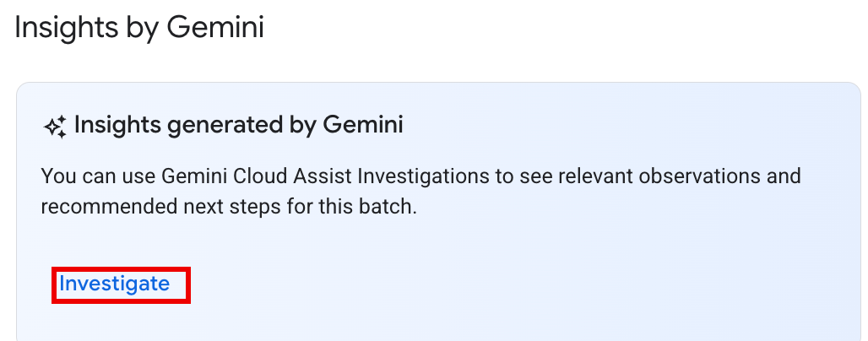Click the description paragraph about Investigations
The image size is (868, 341).
pyautogui.click(x=420, y=192)
